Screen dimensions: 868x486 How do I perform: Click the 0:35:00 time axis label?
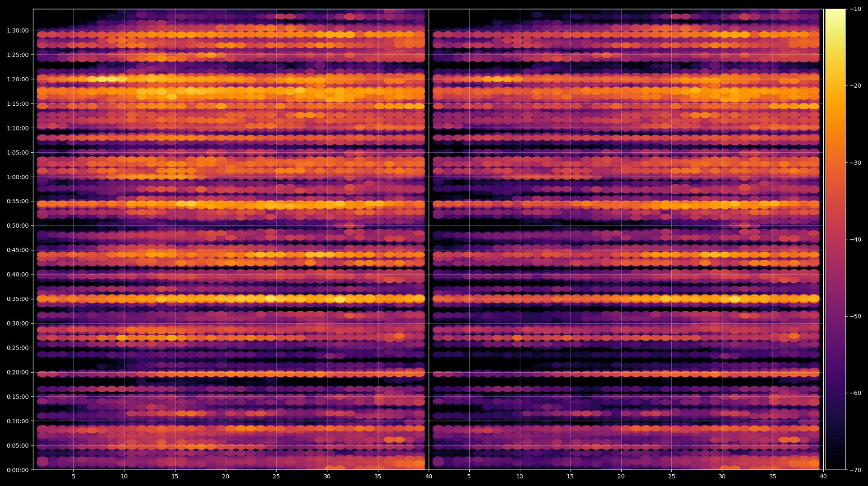pos(18,299)
